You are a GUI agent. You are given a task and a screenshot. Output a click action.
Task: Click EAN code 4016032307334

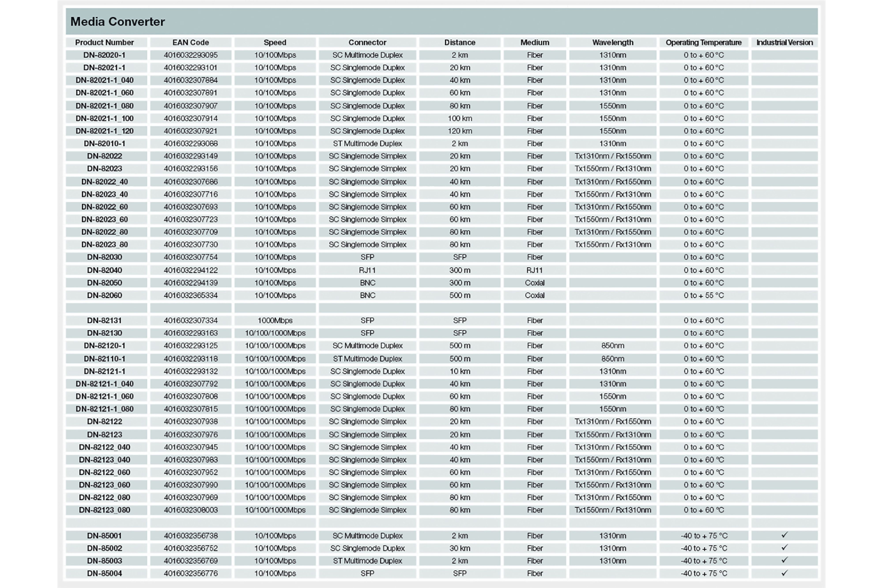tap(191, 321)
